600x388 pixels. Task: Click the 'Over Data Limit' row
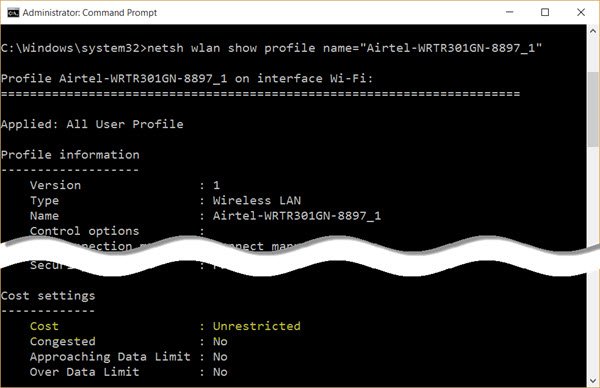pyautogui.click(x=129, y=372)
